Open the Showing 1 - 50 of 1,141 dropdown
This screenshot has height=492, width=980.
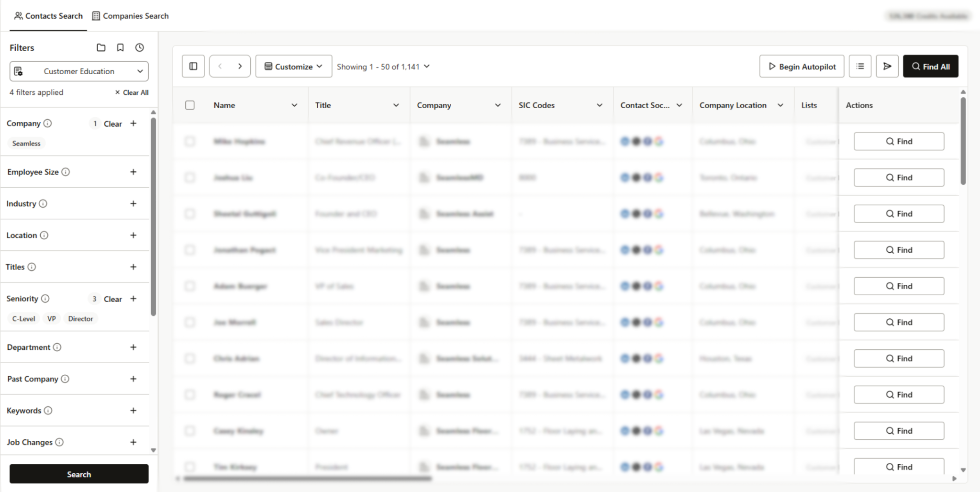tap(383, 67)
